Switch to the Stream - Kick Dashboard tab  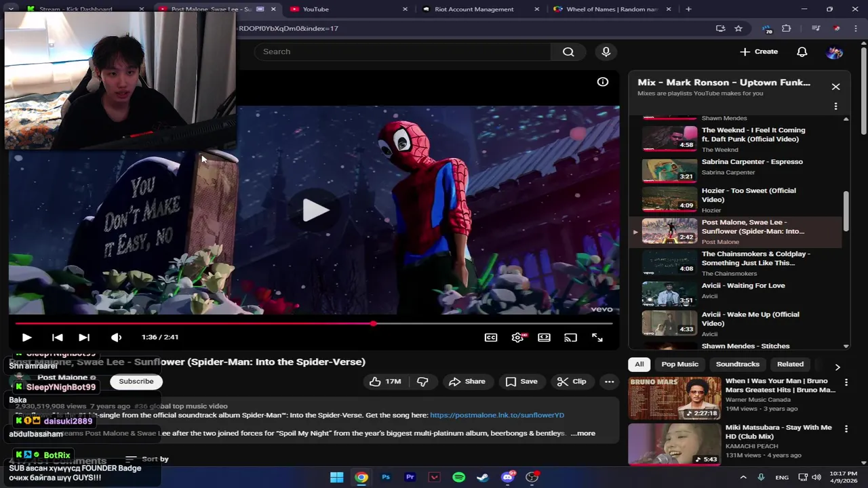tap(85, 9)
